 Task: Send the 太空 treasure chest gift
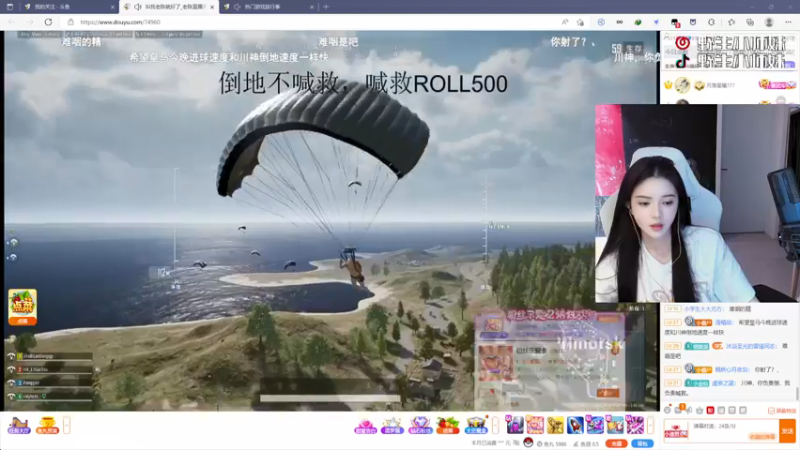(476, 426)
